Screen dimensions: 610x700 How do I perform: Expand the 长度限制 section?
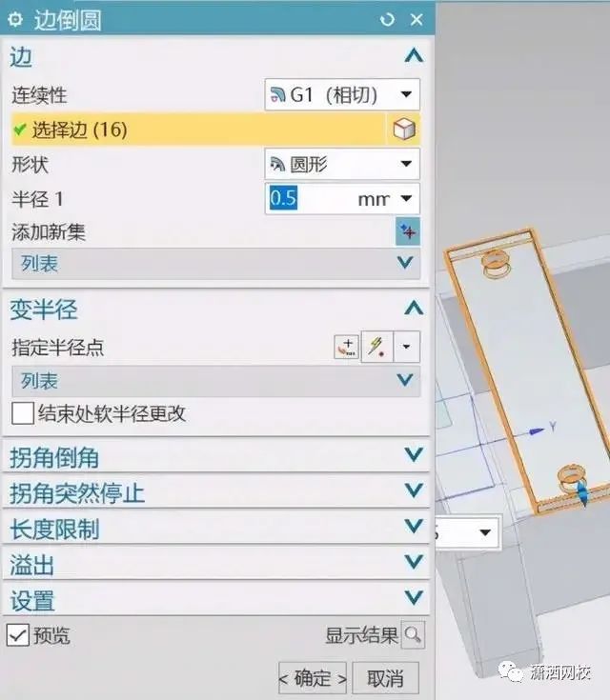[x=215, y=528]
